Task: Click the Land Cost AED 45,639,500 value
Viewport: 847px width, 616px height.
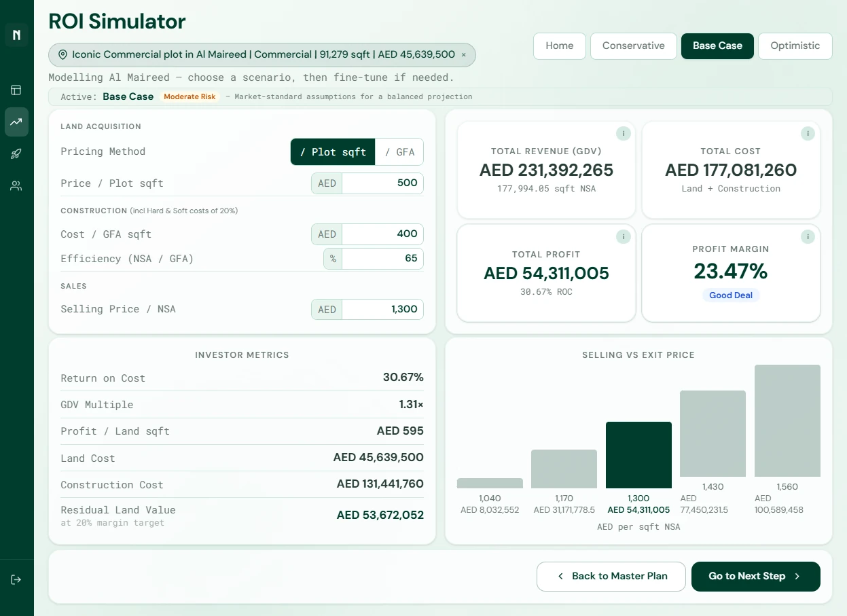Action: (x=378, y=458)
